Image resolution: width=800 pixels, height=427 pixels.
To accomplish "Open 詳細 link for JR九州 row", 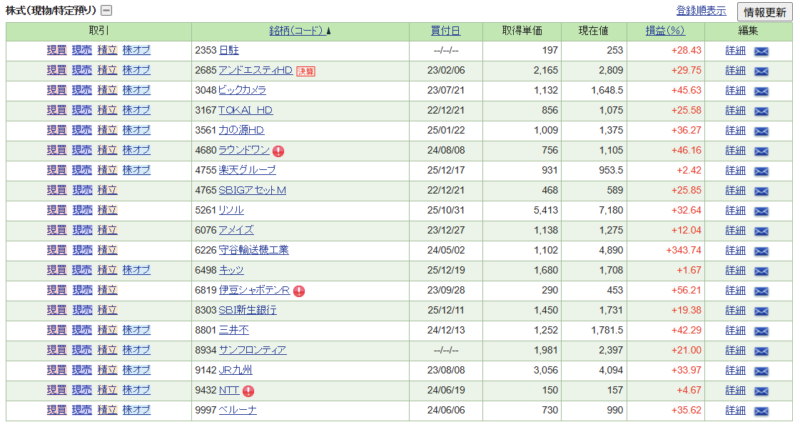I will point(735,371).
